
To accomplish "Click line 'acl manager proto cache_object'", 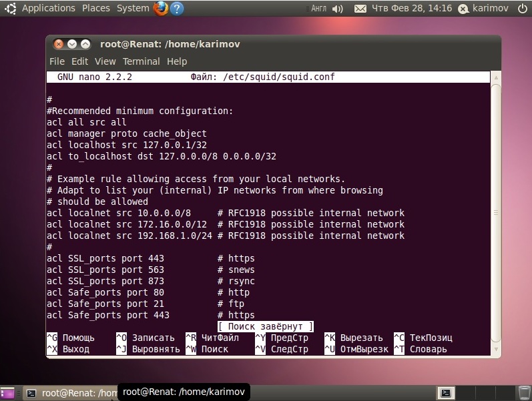I will (127, 133).
